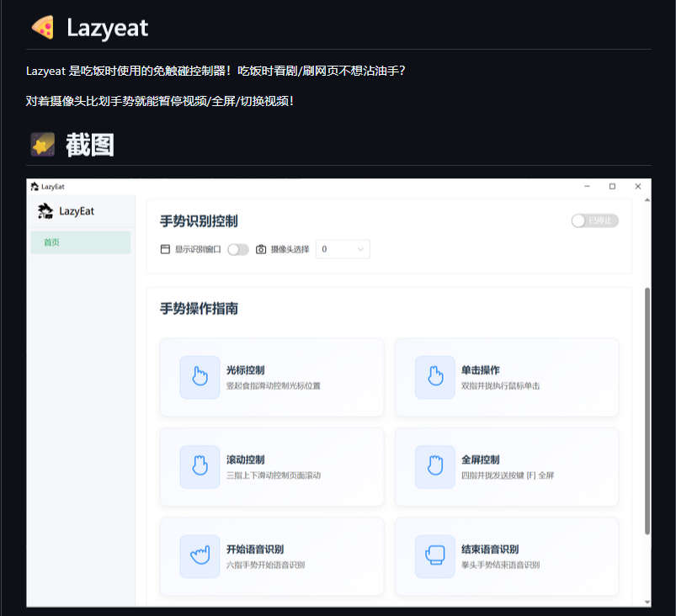Click the 手势操作指南 section heading

click(199, 309)
